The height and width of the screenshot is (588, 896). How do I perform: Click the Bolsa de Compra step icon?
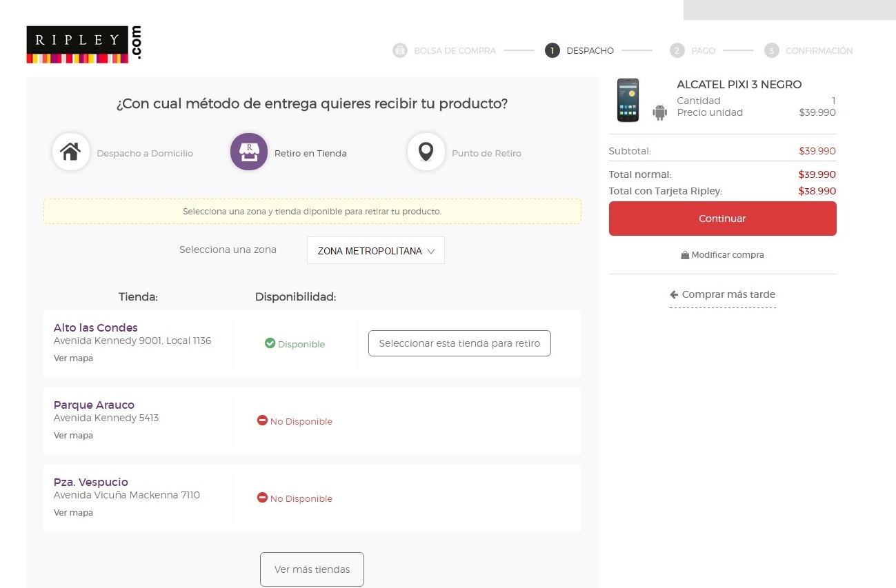click(400, 50)
